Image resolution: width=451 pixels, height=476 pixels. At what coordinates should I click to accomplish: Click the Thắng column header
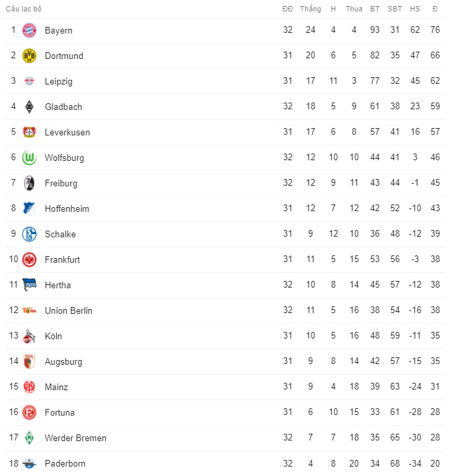(310, 9)
